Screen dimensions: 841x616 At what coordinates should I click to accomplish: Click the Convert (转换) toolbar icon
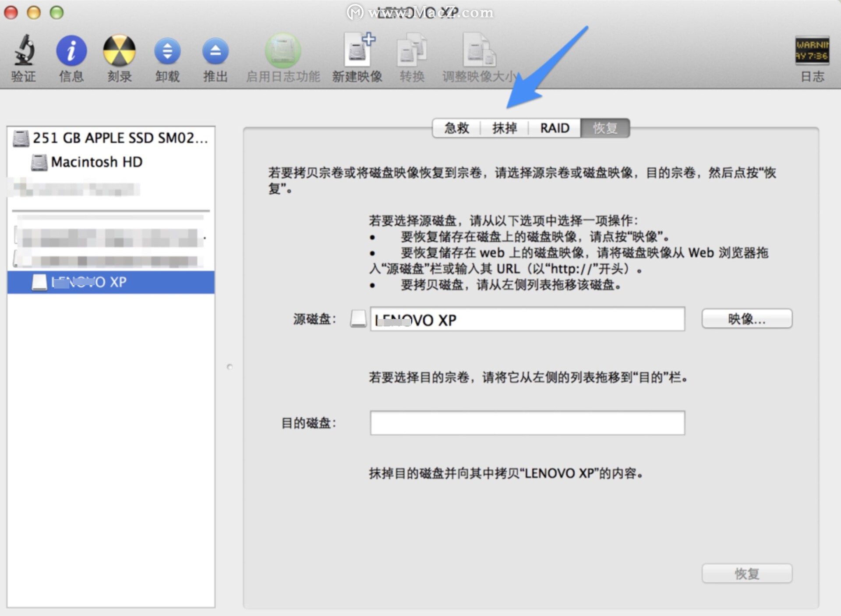pos(412,50)
